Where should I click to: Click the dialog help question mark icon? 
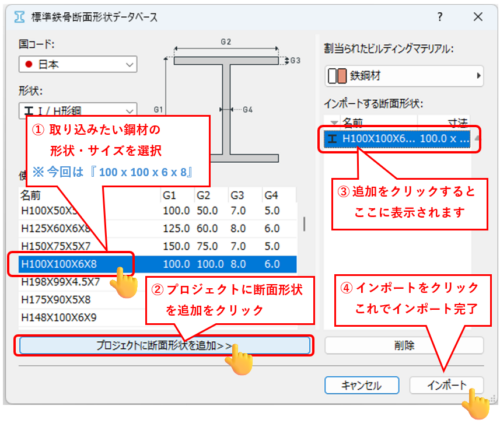pos(440,17)
